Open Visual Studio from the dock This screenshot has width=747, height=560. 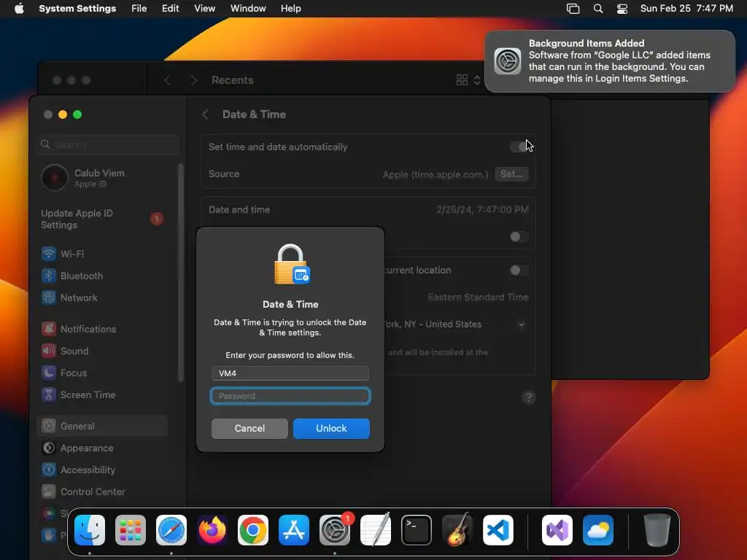coord(557,530)
